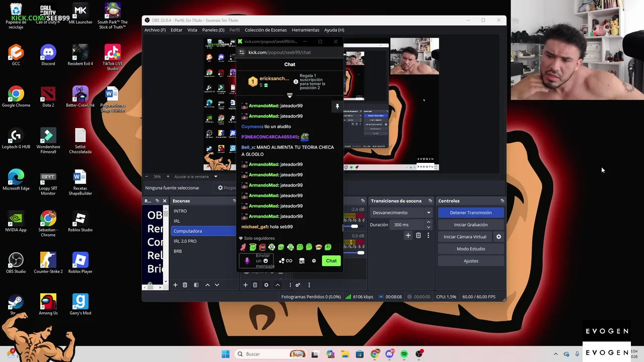644x362 pixels.
Task: Click Detener Transmisión button
Action: point(471,213)
